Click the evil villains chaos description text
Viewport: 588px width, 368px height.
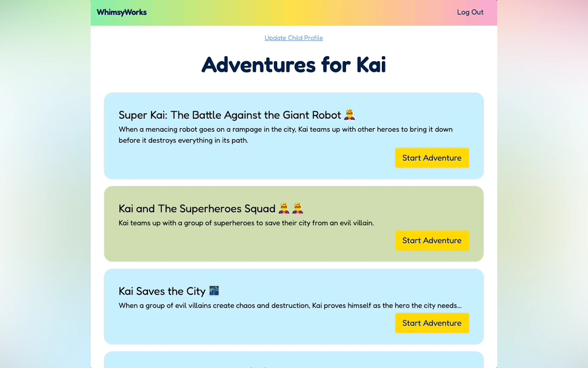tap(290, 305)
